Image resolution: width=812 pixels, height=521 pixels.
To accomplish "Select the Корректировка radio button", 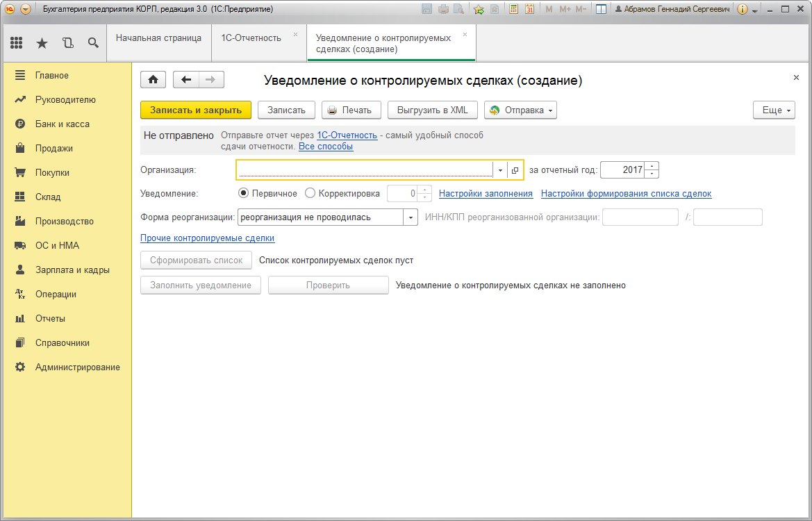I will coord(310,193).
